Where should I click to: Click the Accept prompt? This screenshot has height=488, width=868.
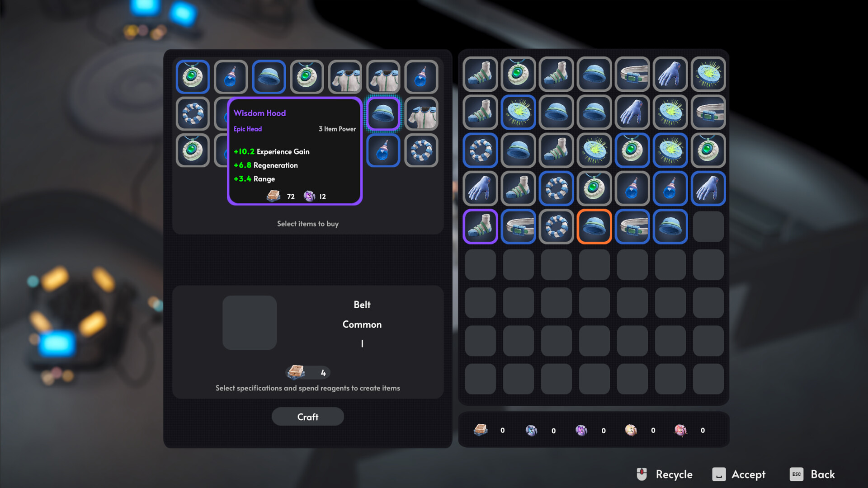coord(739,474)
